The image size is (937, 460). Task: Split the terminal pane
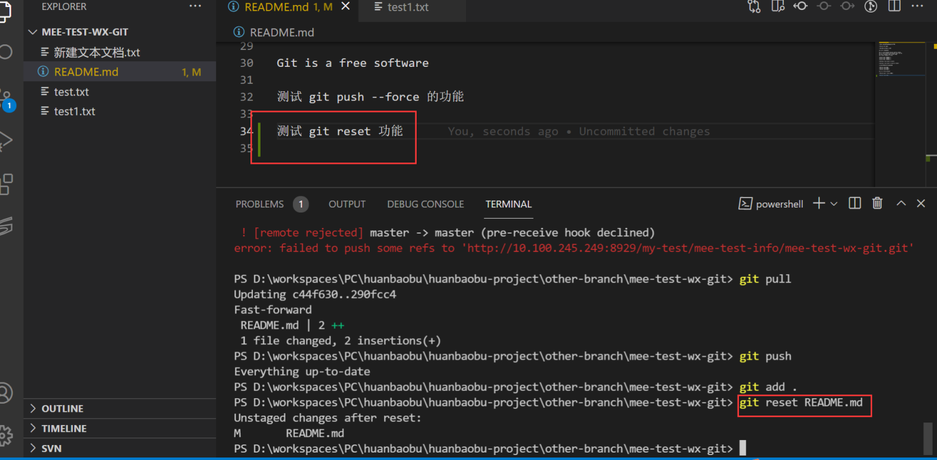coord(854,204)
